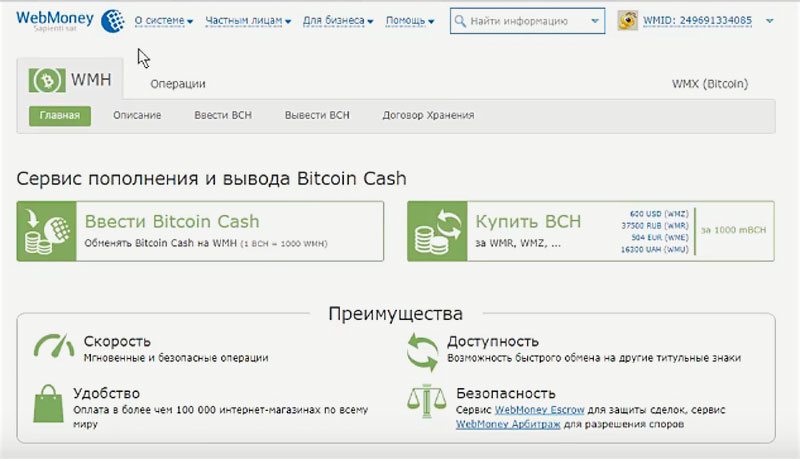Image resolution: width=800 pixels, height=459 pixels.
Task: Click the Ввести Bitcoin Cash heading
Action: (x=172, y=221)
